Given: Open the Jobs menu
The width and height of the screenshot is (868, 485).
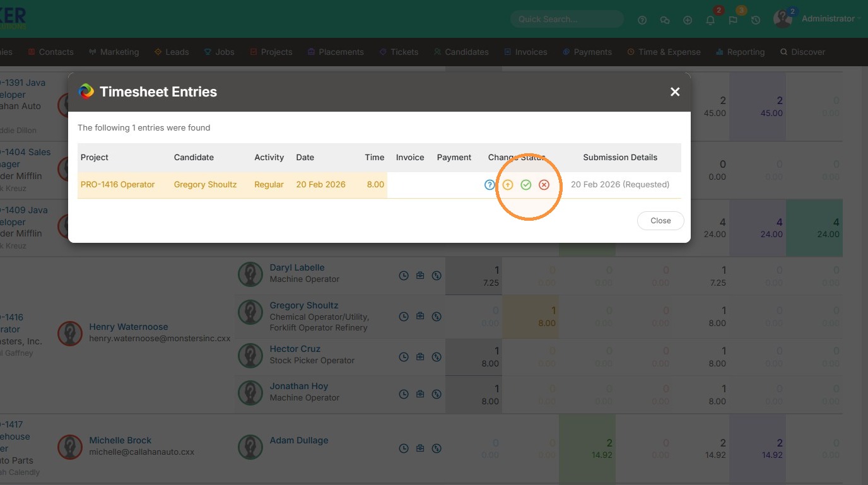Looking at the screenshot, I should click(x=219, y=52).
